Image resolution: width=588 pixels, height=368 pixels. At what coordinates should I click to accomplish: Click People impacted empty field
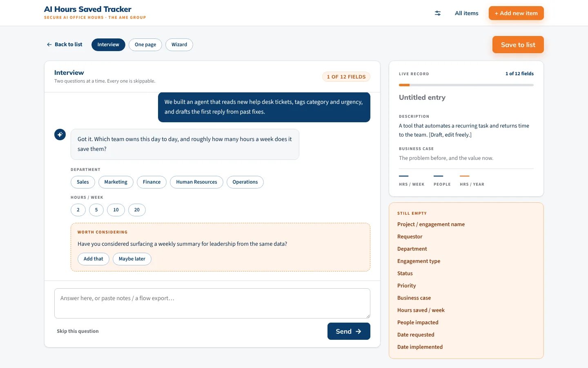click(418, 323)
